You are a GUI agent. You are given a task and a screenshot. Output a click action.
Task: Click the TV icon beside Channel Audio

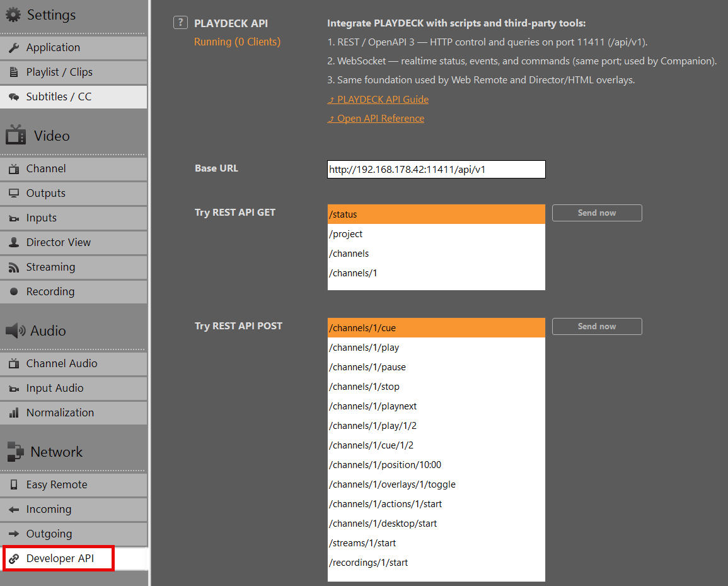14,363
